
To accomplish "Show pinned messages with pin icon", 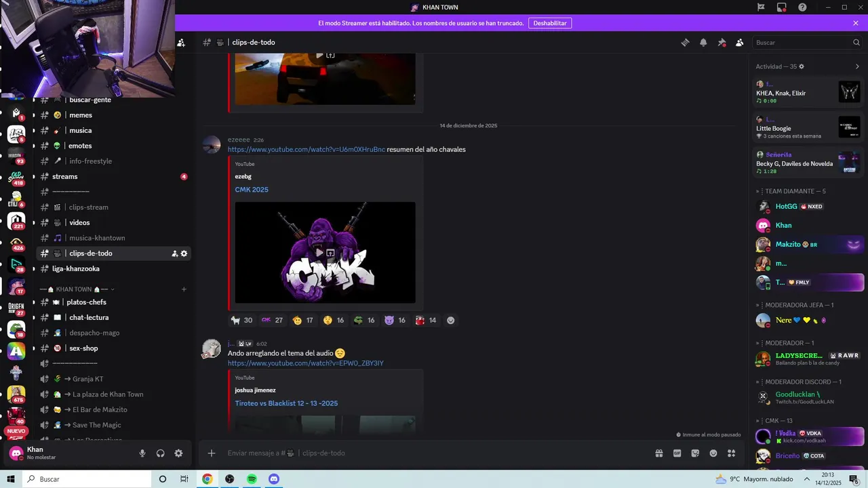I will (722, 43).
